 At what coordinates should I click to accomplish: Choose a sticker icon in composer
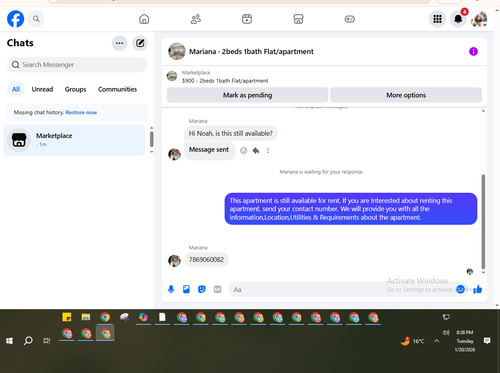click(202, 289)
